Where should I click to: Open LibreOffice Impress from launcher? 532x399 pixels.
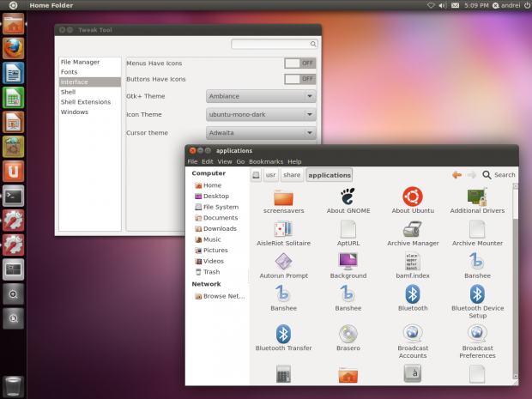pyautogui.click(x=13, y=122)
